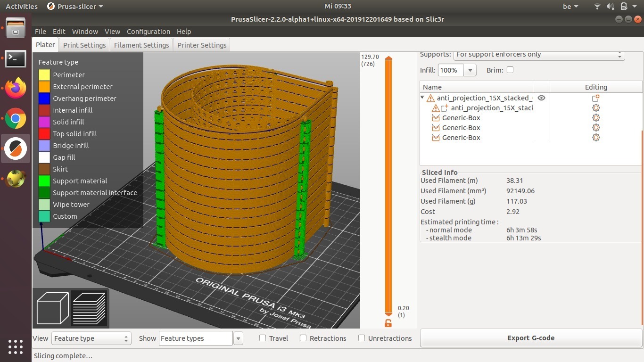Image resolution: width=644 pixels, height=362 pixels.
Task: Tick the Retractions checkbox
Action: point(303,338)
